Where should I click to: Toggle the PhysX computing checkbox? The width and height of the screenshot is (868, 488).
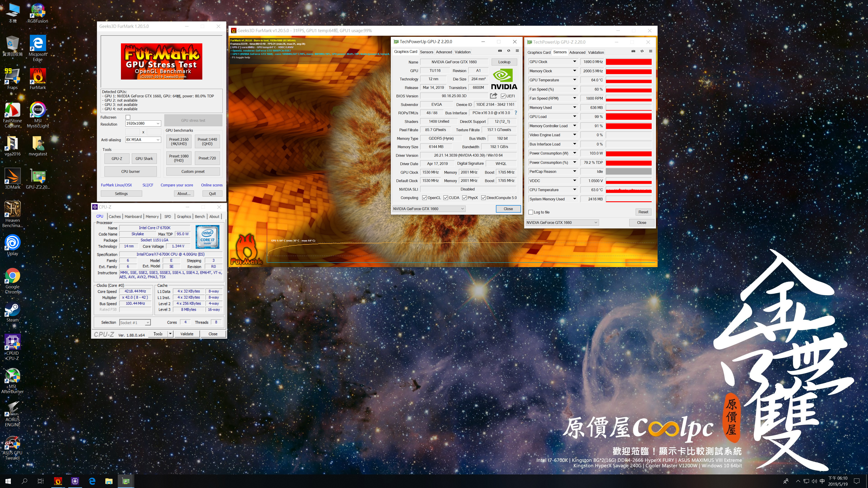464,198
